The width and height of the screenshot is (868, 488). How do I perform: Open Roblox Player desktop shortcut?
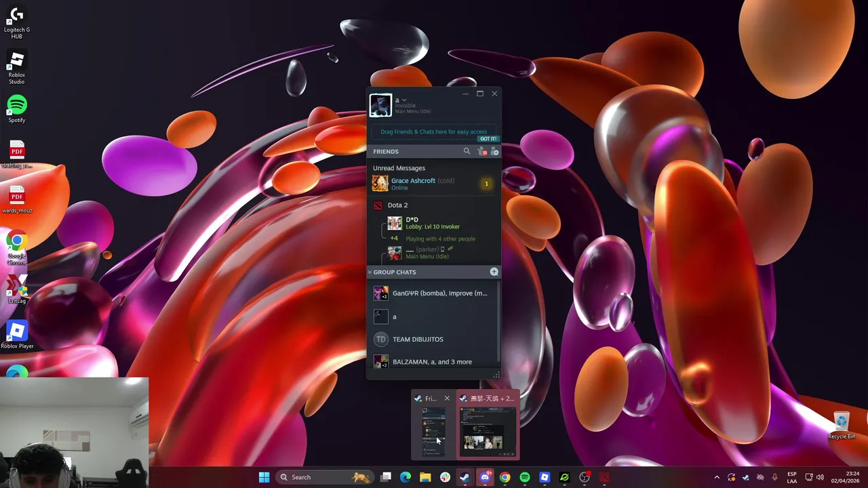coord(17,335)
